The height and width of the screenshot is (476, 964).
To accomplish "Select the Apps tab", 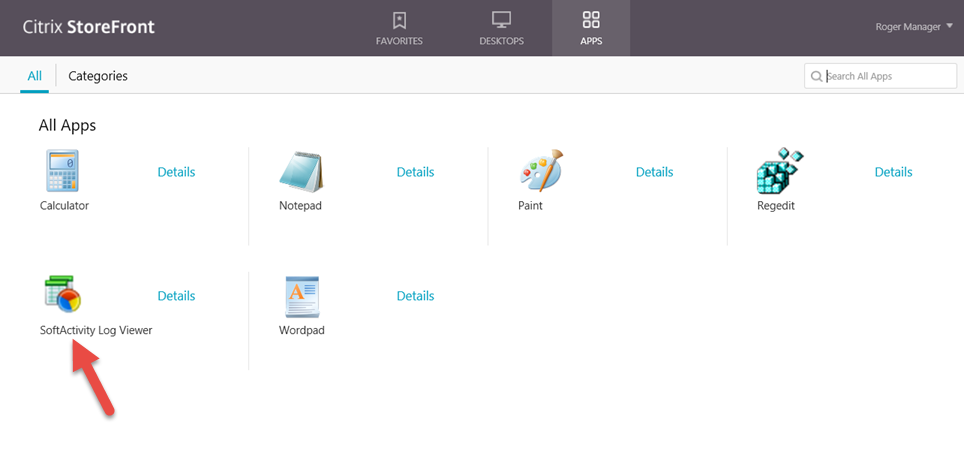I will tap(591, 28).
